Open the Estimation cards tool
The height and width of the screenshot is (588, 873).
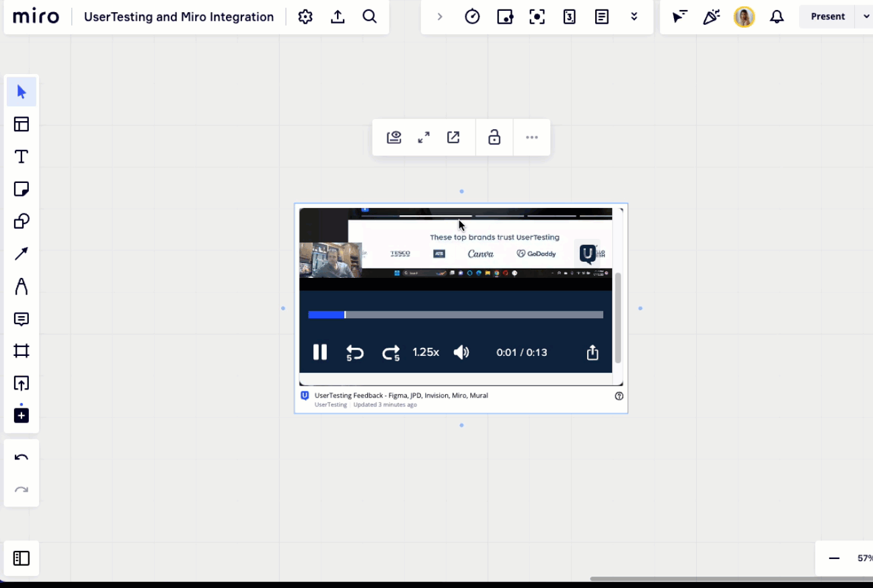(569, 17)
